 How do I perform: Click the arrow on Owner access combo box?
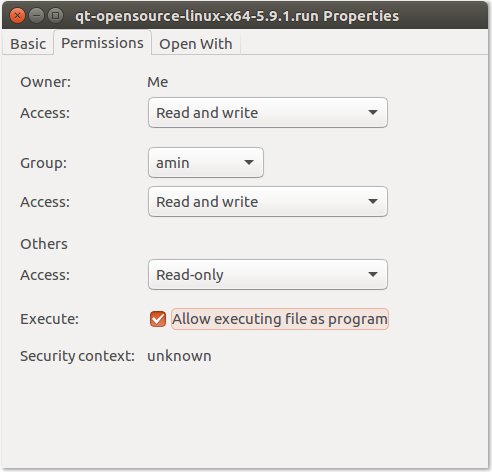tap(373, 113)
